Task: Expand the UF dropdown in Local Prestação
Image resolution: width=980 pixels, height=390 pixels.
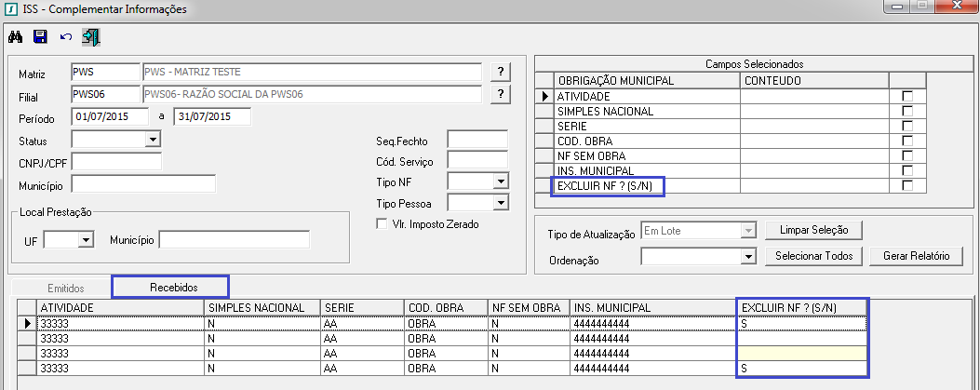Action: (86, 240)
